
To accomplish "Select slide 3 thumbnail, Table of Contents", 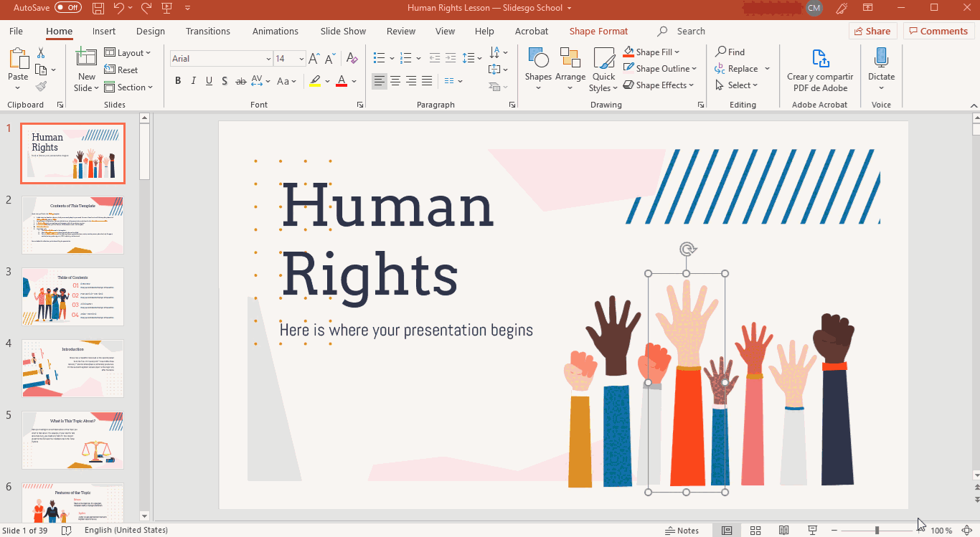I will [x=72, y=297].
